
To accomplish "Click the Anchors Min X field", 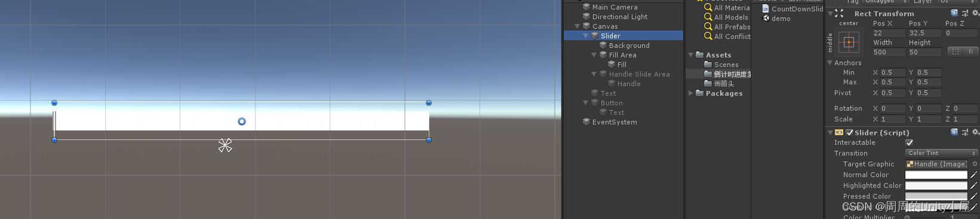I will [893, 72].
